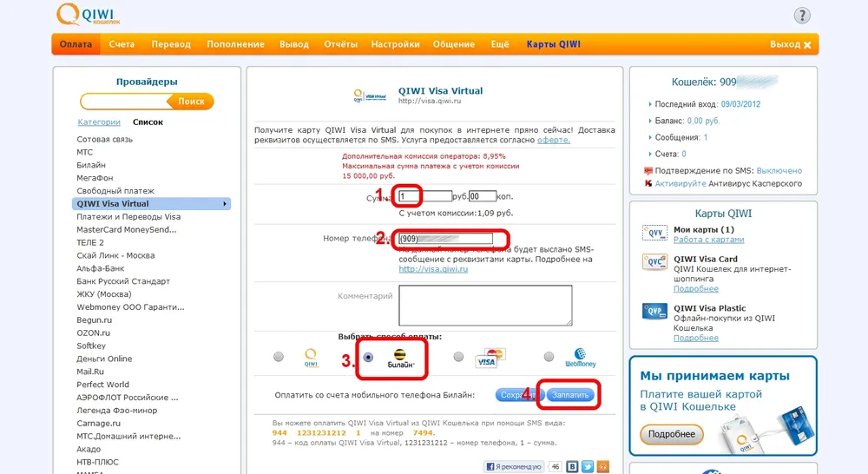Open the visa.qiwi.ru link under phone field
The width and height of the screenshot is (868, 474).
433,269
